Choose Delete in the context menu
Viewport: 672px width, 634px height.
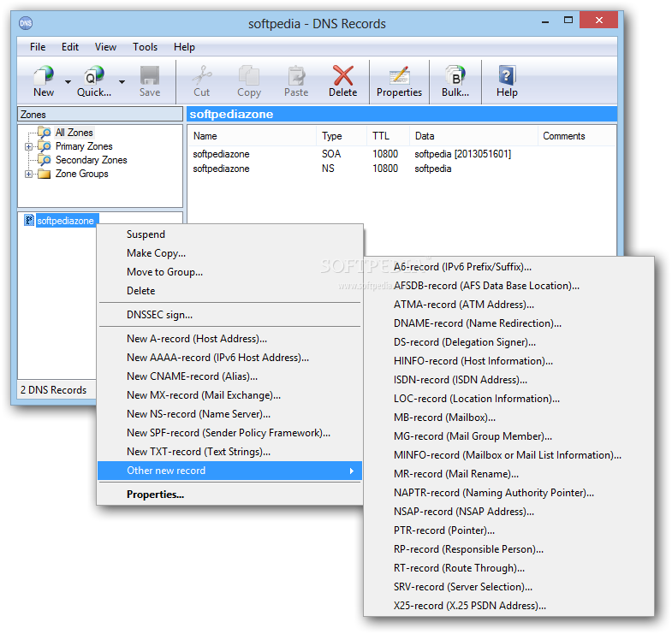229,291
